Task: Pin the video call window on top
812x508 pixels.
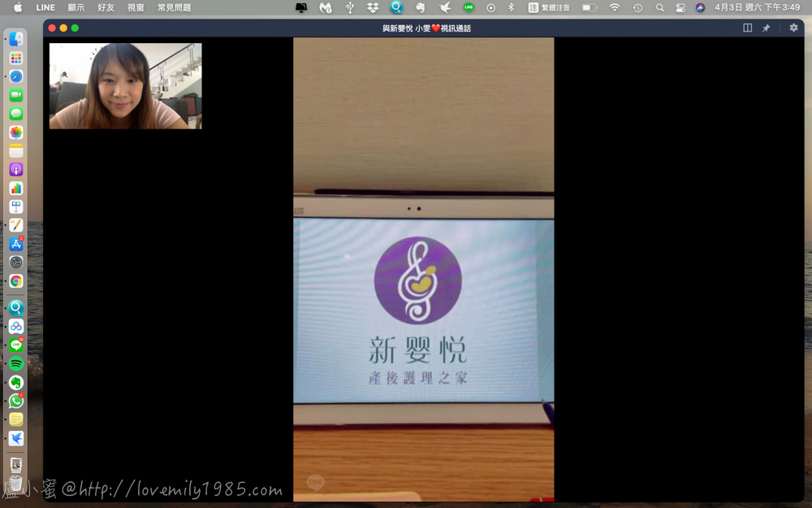Action: click(766, 28)
